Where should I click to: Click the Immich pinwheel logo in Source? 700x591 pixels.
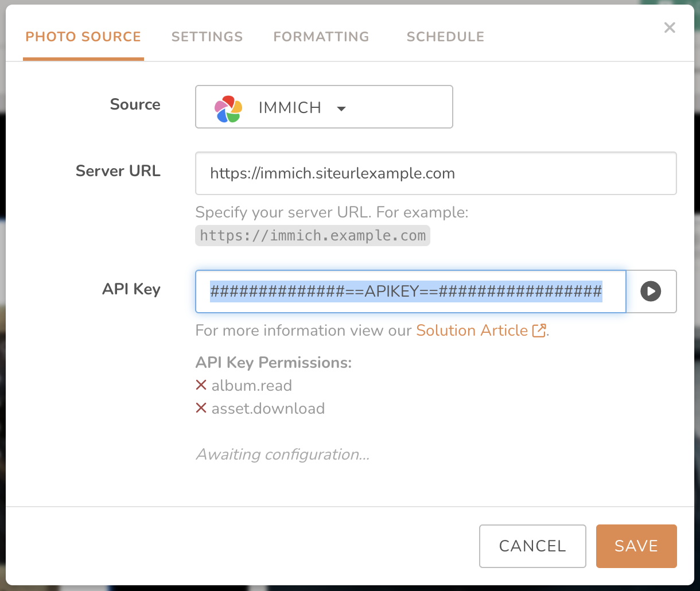pos(228,108)
